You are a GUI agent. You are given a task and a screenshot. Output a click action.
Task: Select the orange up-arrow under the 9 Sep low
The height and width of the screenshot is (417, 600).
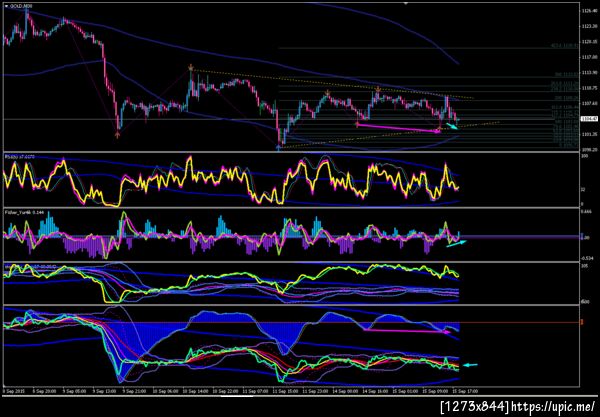117,134
